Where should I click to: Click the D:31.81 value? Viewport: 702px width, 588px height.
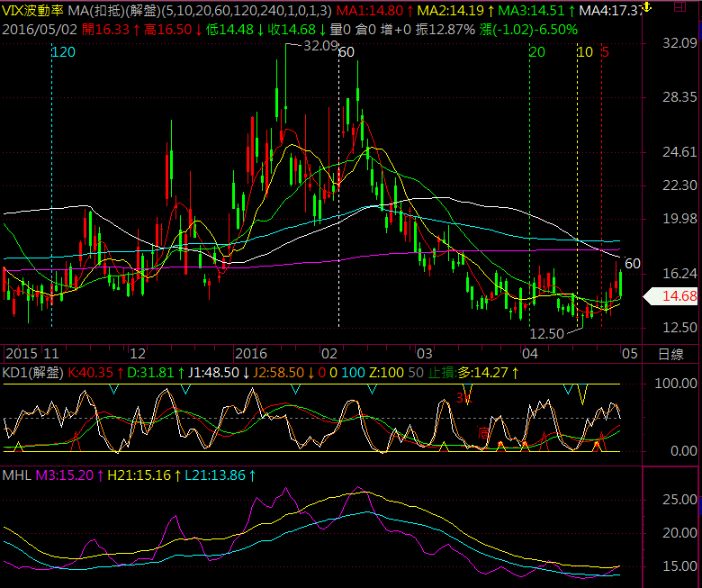[x=150, y=373]
